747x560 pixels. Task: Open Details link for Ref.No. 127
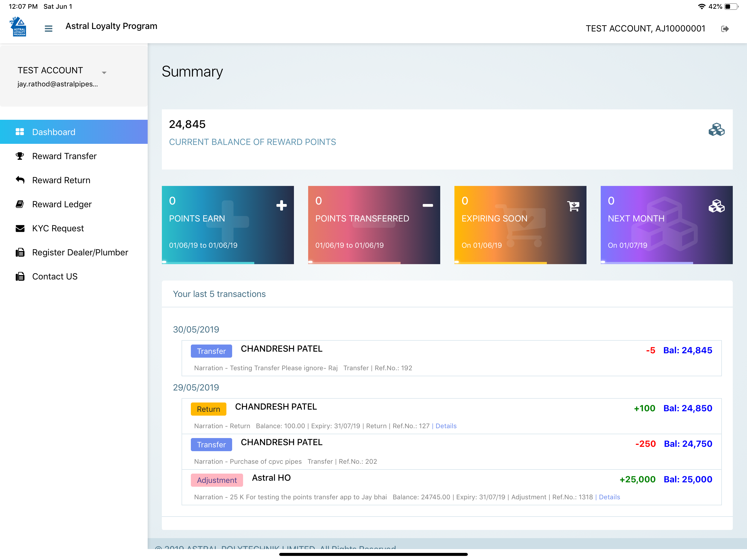tap(446, 426)
